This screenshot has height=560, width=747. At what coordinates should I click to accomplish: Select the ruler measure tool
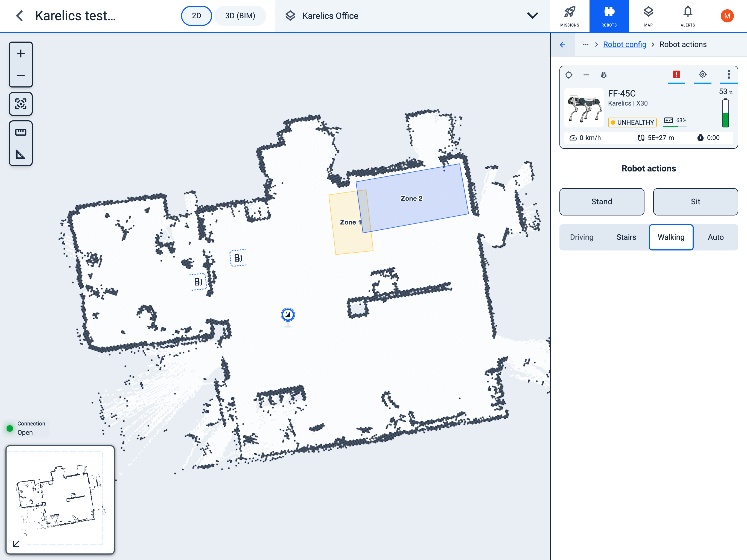21,132
